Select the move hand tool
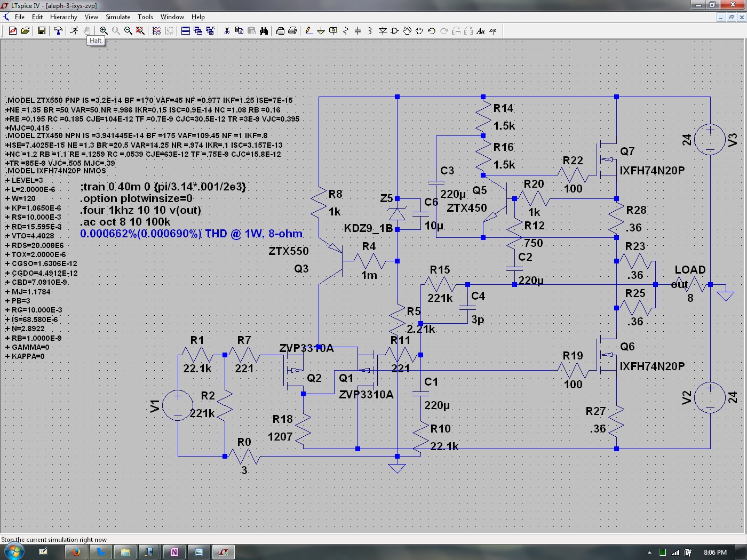Viewport: 747px width, 560px height. pos(407,31)
